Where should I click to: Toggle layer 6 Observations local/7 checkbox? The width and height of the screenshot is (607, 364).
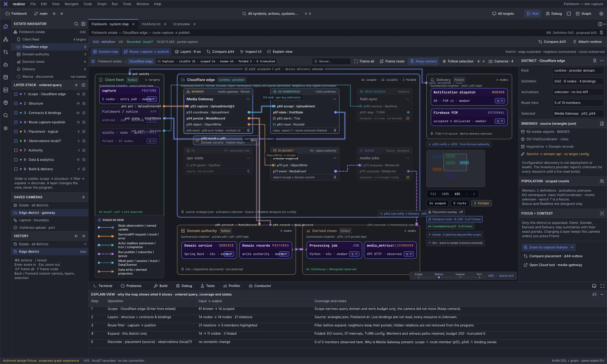tap(16, 141)
